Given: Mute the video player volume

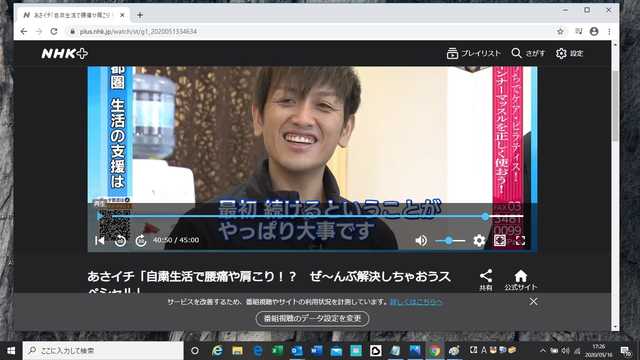Looking at the screenshot, I should click(421, 240).
